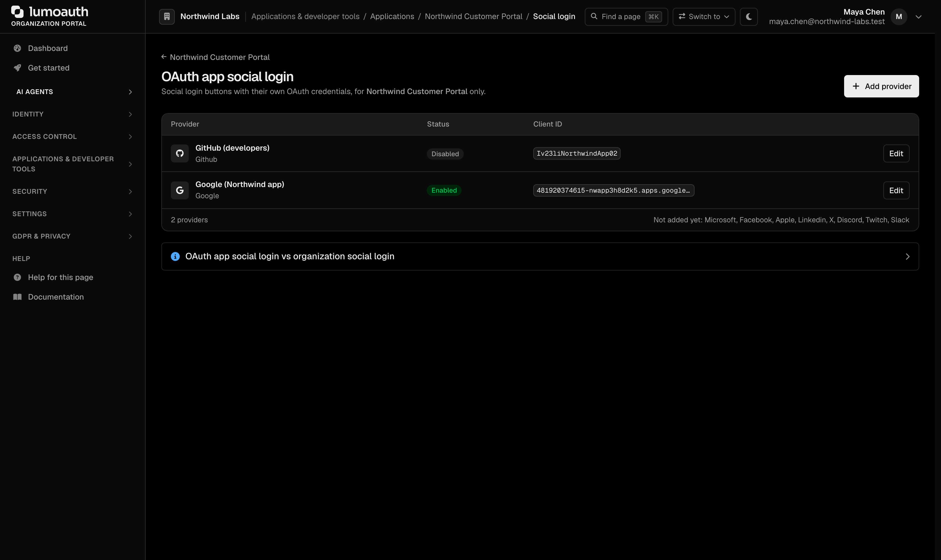Go to Applications & developer tools breadcrumb
This screenshot has height=560, width=941.
305,17
